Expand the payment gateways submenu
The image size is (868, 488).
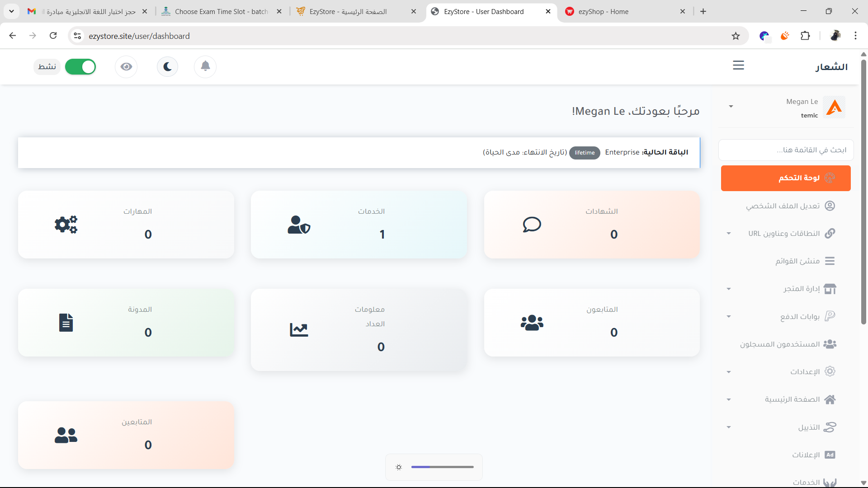pyautogui.click(x=728, y=316)
